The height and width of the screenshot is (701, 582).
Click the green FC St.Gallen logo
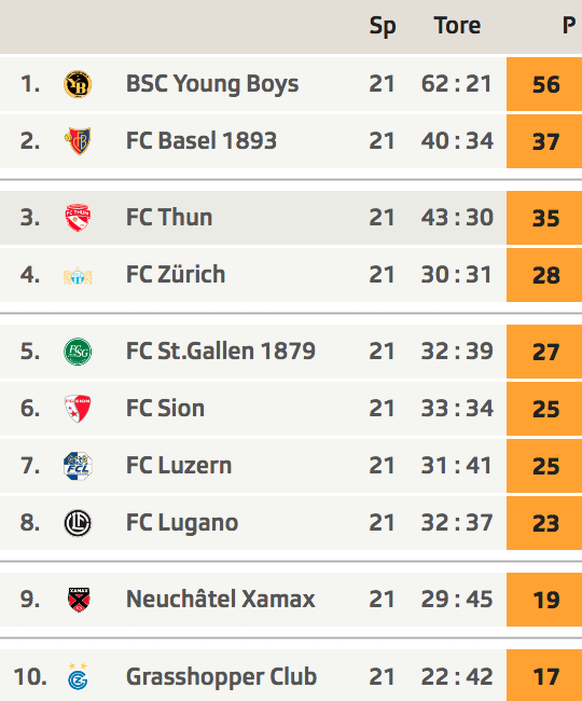click(x=78, y=351)
